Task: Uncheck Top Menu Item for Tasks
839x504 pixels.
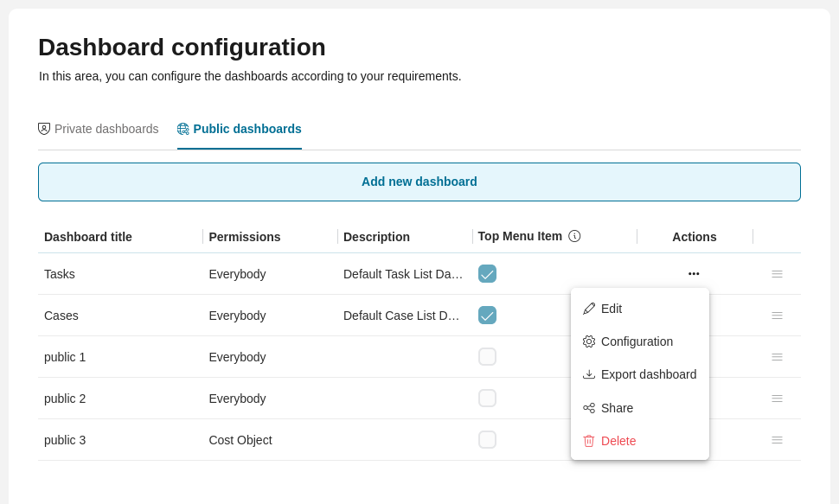Action: 487,273
